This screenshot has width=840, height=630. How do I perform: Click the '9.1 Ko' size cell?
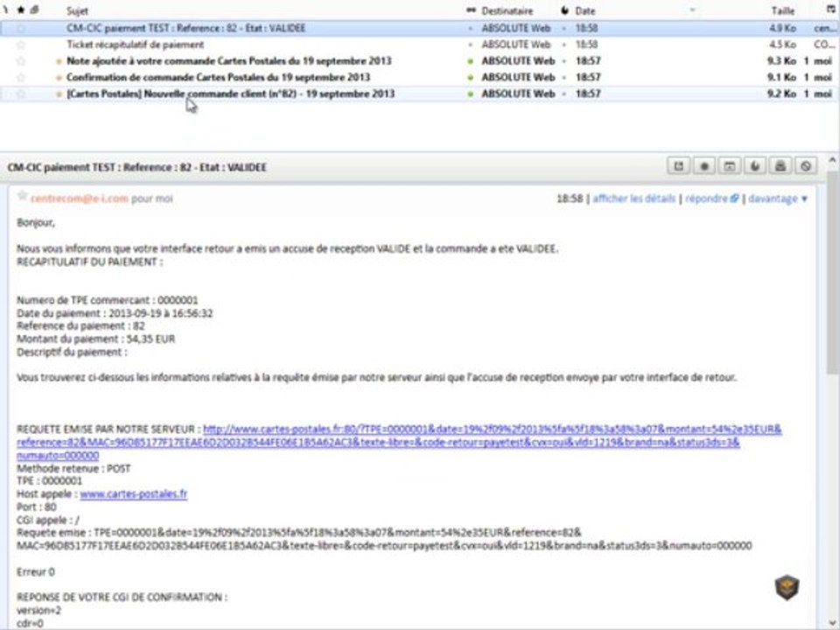(781, 77)
